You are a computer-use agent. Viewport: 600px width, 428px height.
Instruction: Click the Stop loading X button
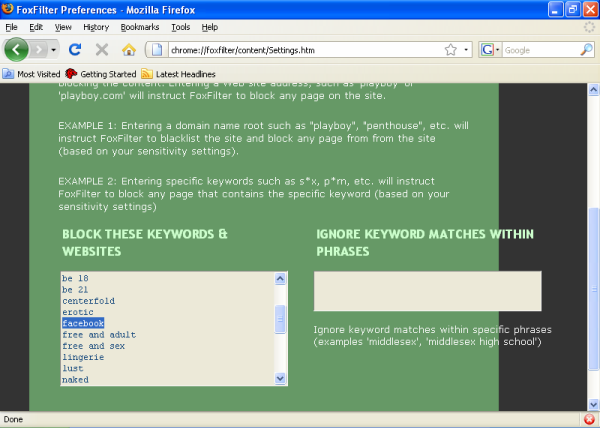(102, 50)
